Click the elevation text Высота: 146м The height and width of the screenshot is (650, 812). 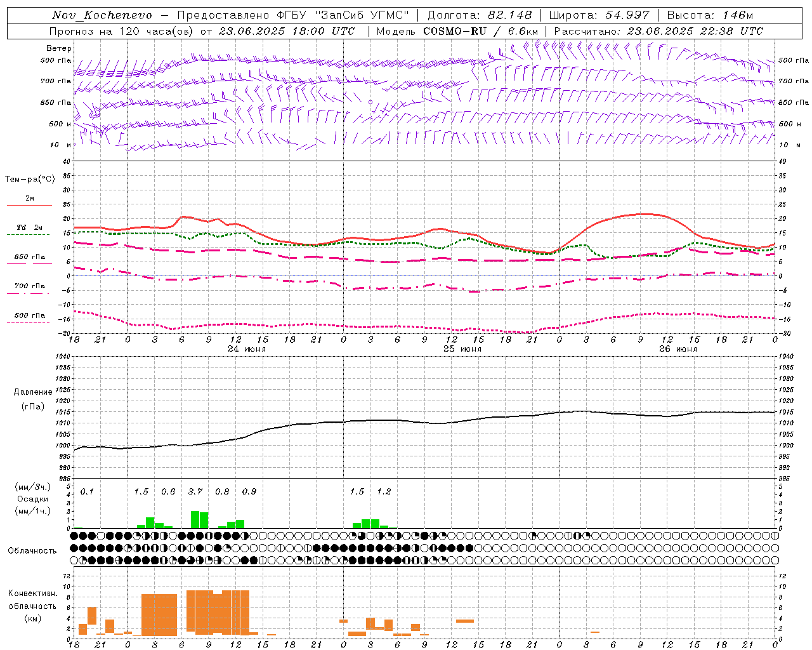point(710,15)
